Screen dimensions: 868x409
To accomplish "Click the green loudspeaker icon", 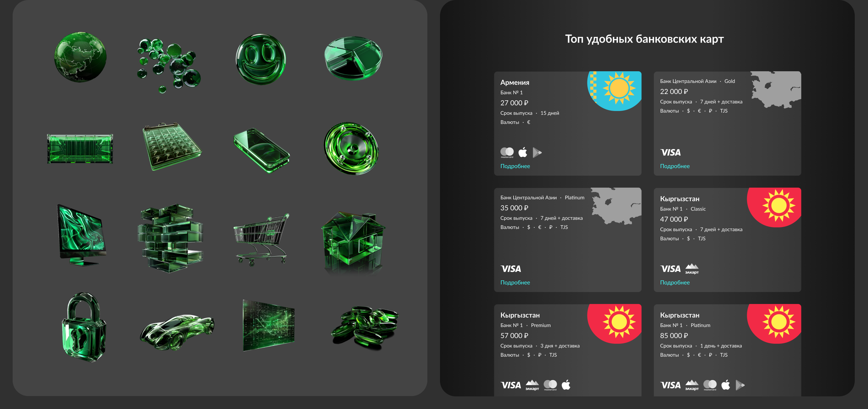I will click(351, 148).
